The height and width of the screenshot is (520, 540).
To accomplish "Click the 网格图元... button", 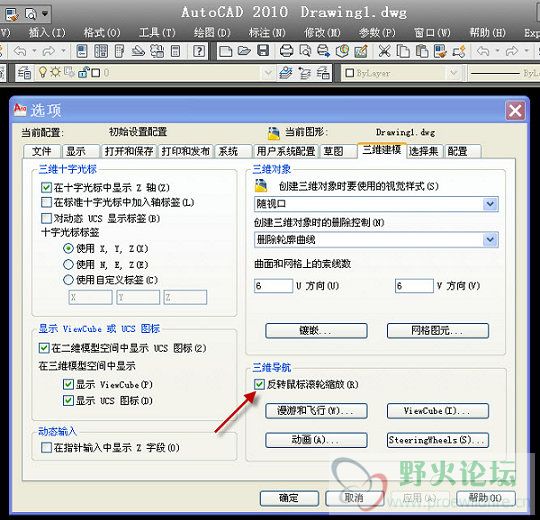I will click(x=438, y=331).
